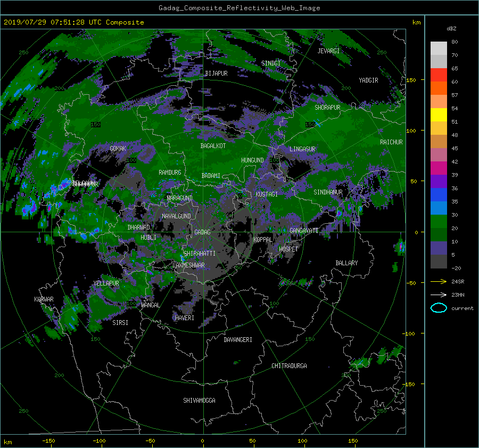Click the SHORAPUR label on the map
Screen dimensions: 479x448
[x=327, y=108]
